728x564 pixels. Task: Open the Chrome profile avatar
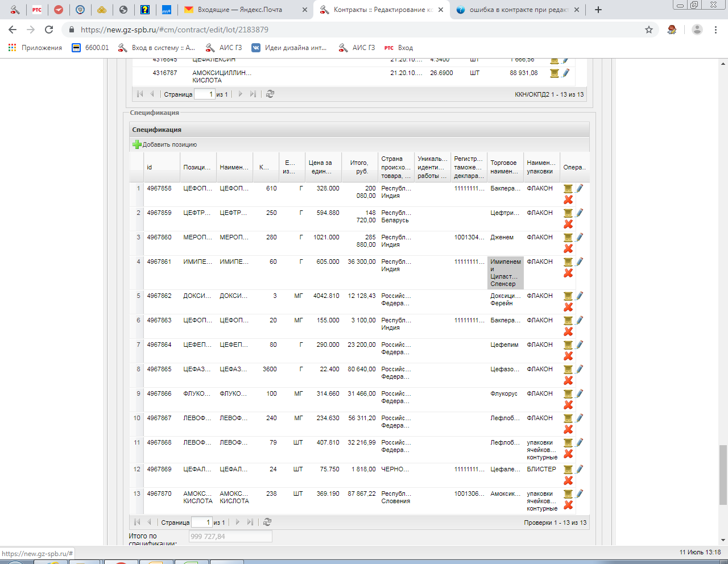pyautogui.click(x=697, y=30)
